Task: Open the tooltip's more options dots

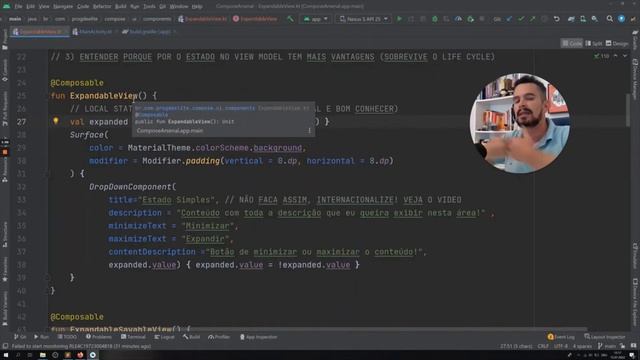Action: (309, 131)
